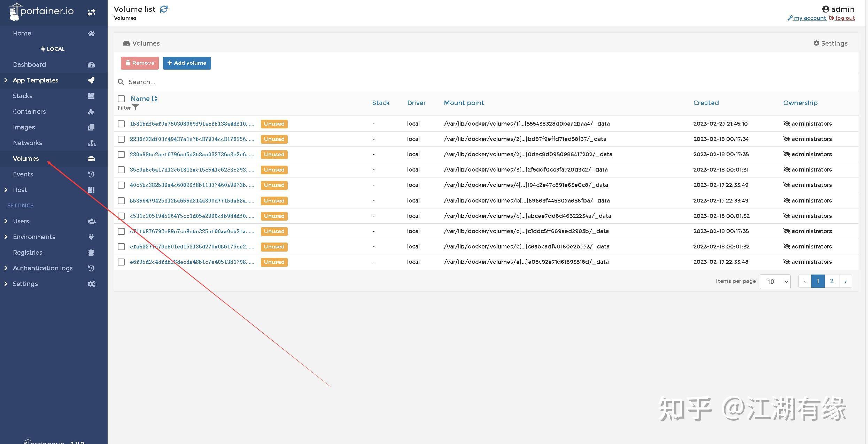Expand the Environments chevron

[6, 237]
